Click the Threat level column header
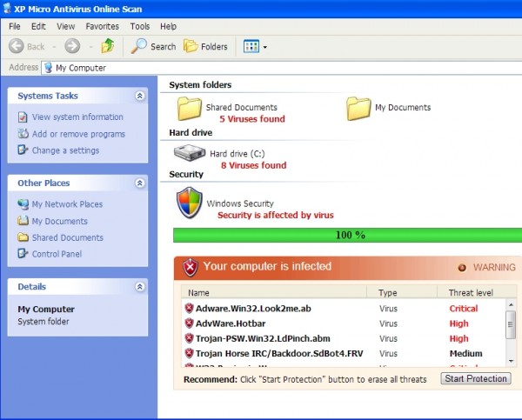The height and width of the screenshot is (420, 522). [477, 292]
